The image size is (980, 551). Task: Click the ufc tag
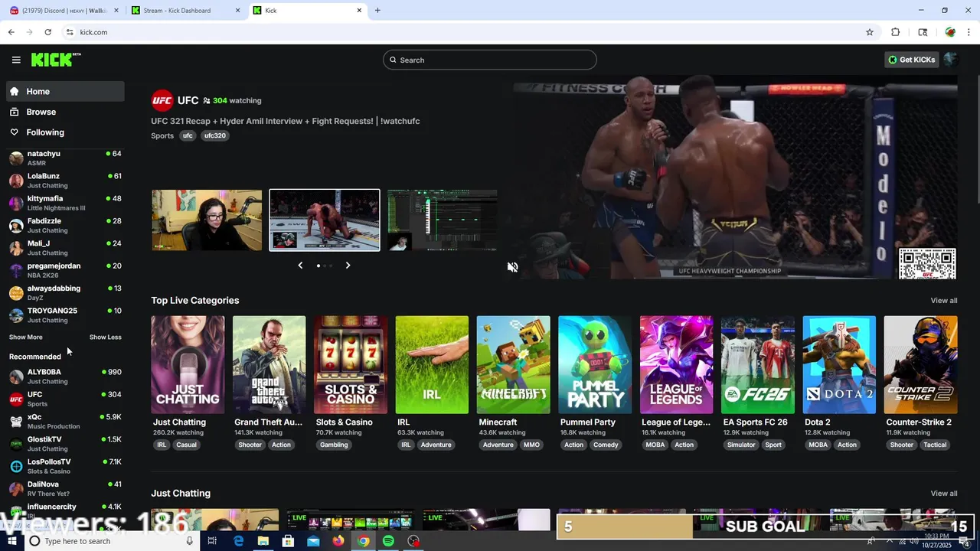point(188,135)
